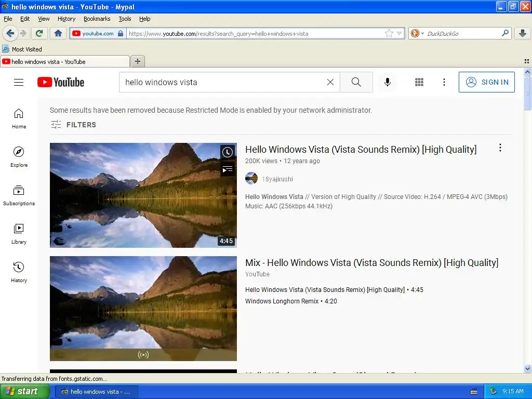
Task: Open the YouTube apps grid icon
Action: pos(419,82)
